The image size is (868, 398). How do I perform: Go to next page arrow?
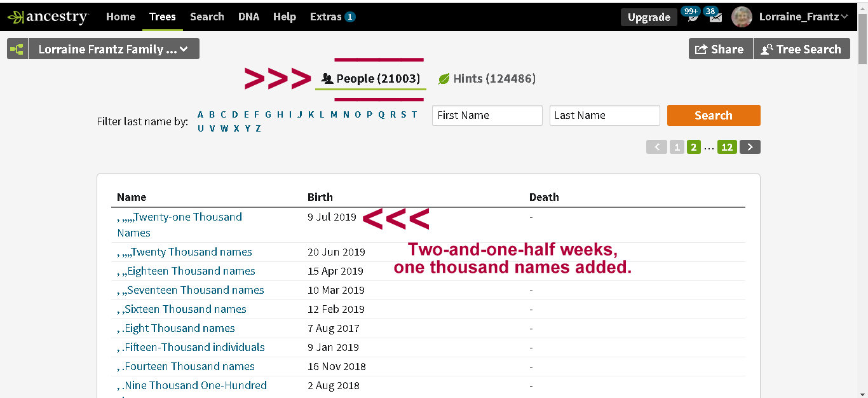point(750,147)
